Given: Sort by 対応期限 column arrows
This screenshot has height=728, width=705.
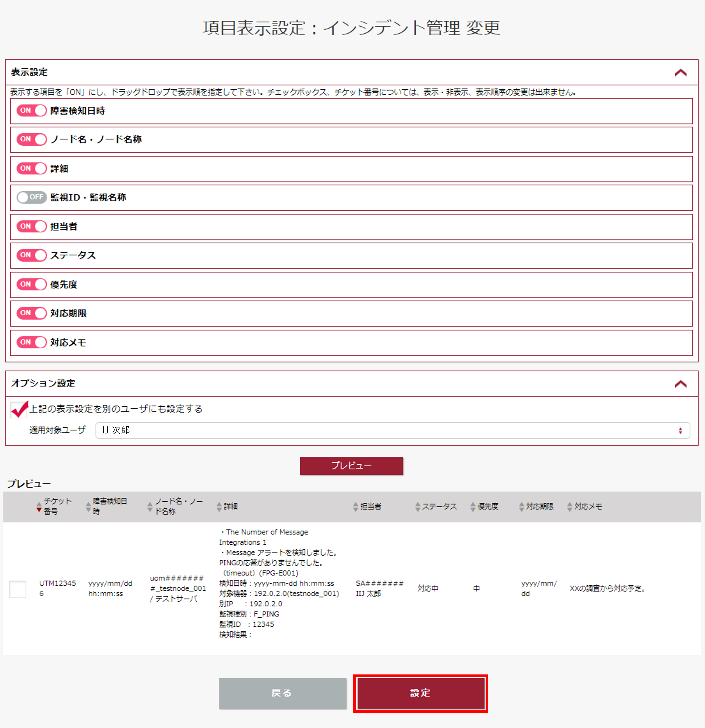Looking at the screenshot, I should [x=522, y=507].
